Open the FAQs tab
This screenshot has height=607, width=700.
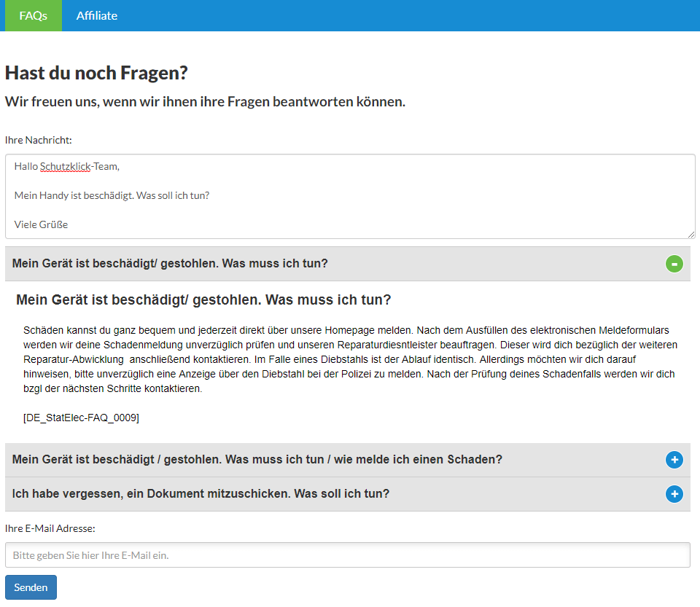pos(34,15)
